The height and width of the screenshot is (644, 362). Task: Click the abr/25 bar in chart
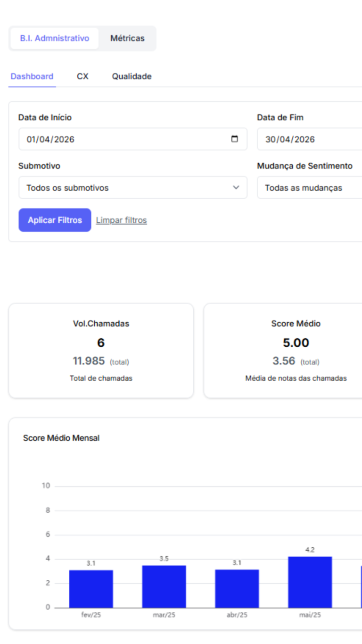pyautogui.click(x=237, y=589)
